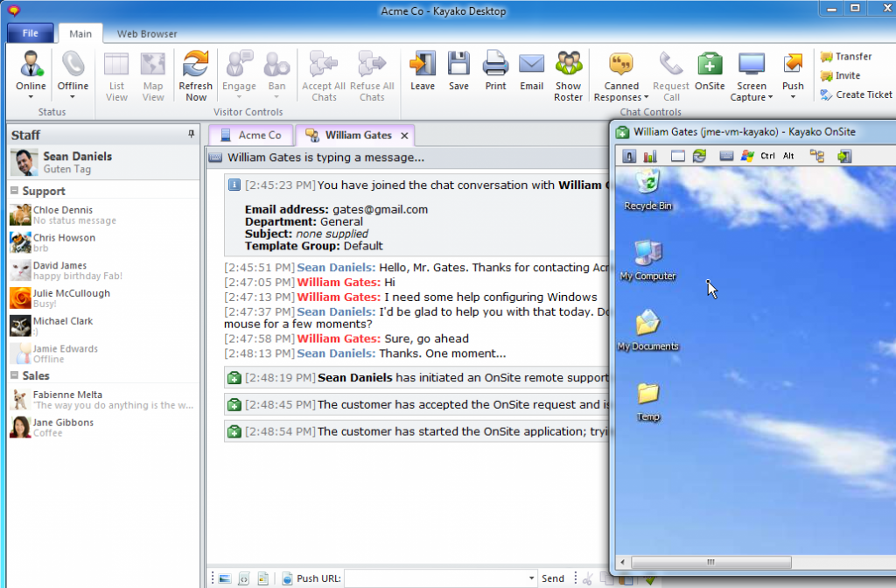Image resolution: width=896 pixels, height=588 pixels.
Task: Open the Push dropdown arrow in ribbon
Action: click(793, 97)
